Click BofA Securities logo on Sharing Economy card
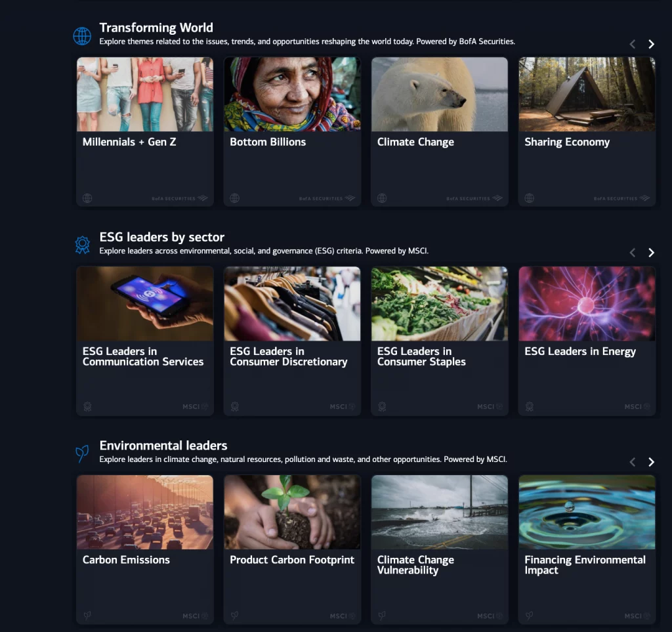Screen dimensions: 672x632 [621, 198]
